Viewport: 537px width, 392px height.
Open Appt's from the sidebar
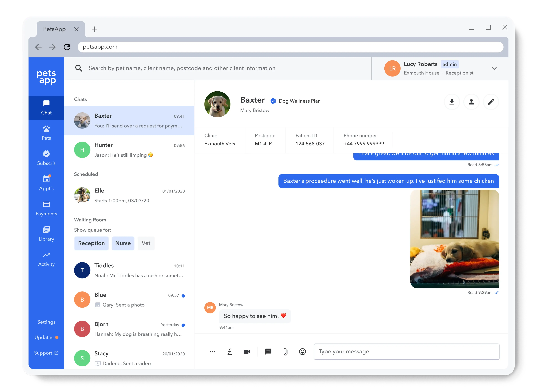pyautogui.click(x=46, y=183)
